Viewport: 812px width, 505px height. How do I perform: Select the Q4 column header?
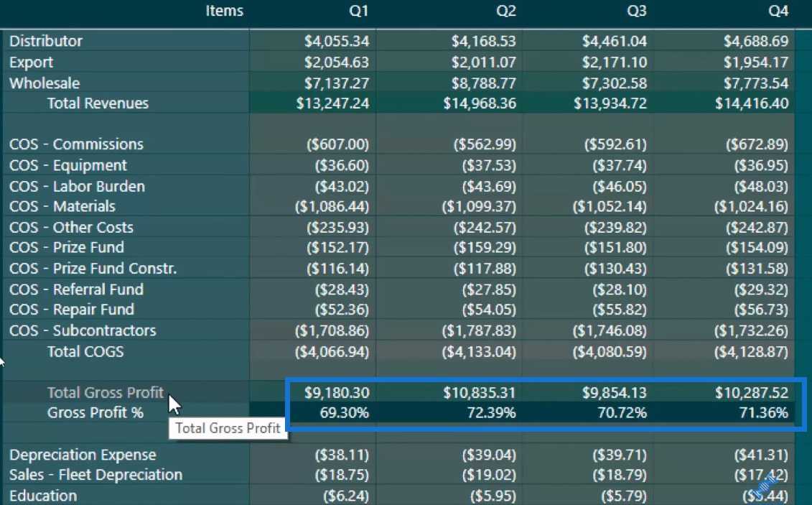click(x=778, y=11)
